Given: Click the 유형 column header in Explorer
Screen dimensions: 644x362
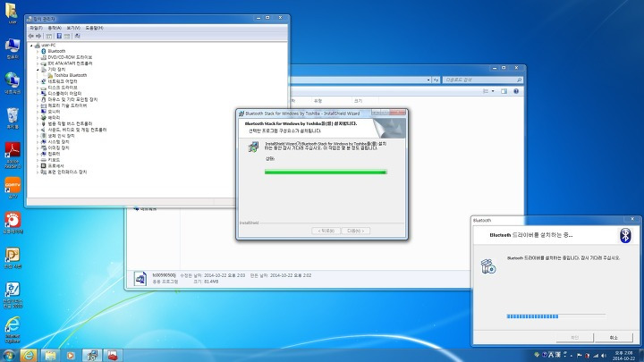Looking at the screenshot, I should point(318,101).
